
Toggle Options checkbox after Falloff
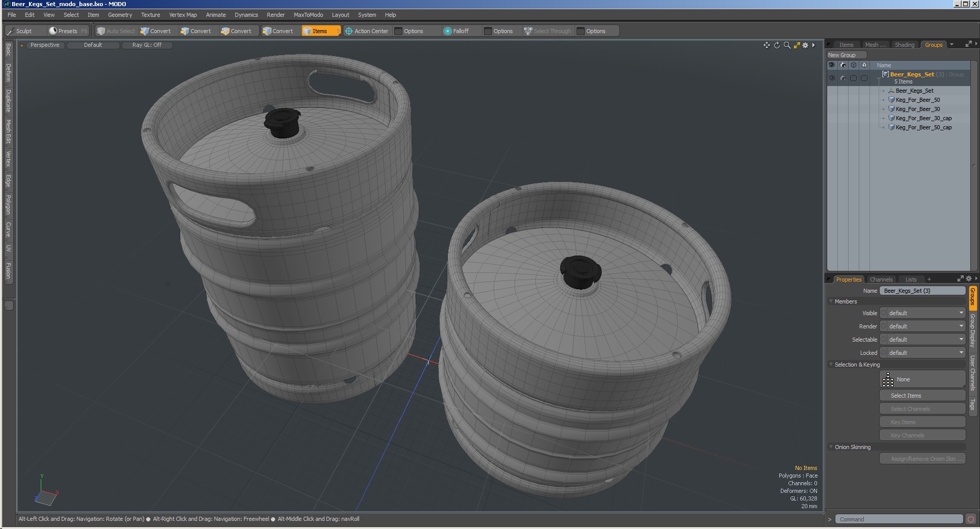pos(488,31)
